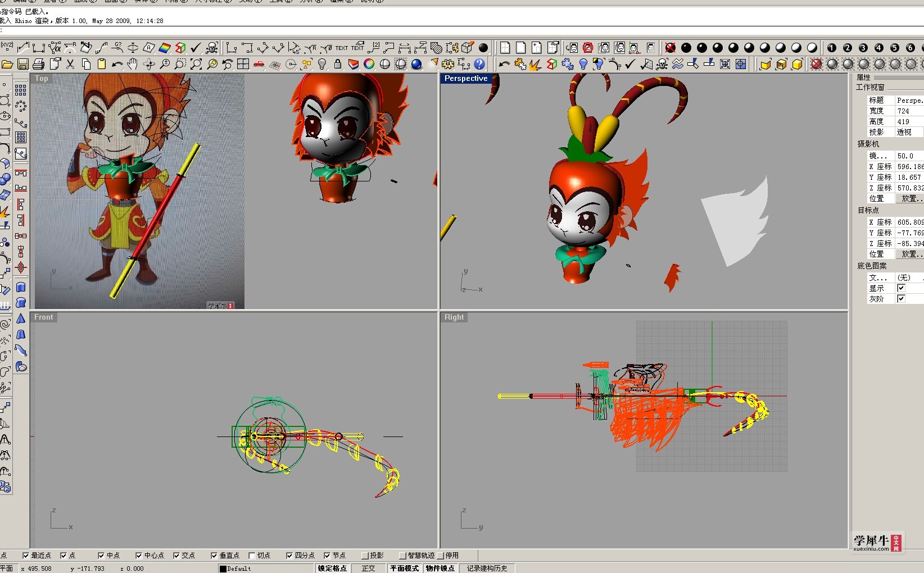Click the four-viewport layout icon
This screenshot has width=924, height=573.
pyautogui.click(x=243, y=64)
